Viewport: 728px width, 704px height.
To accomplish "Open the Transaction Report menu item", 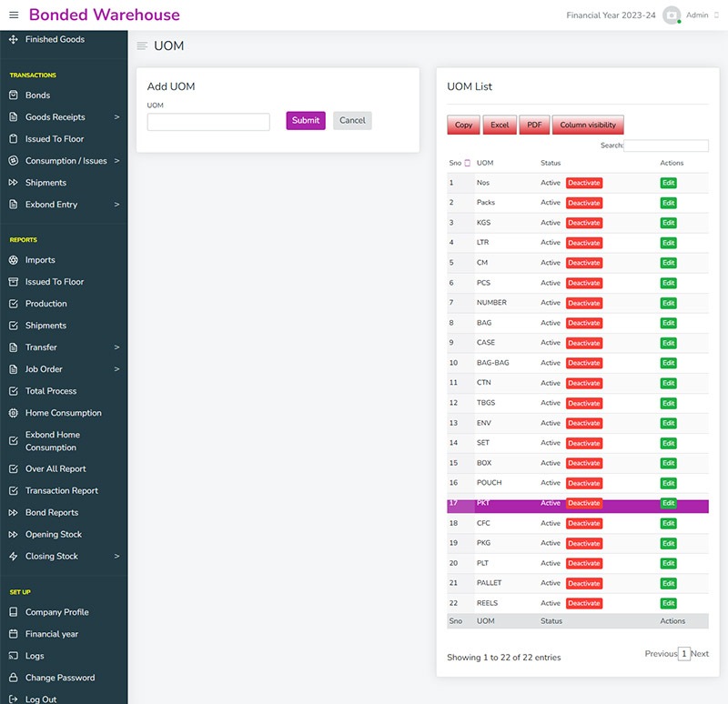I will [61, 491].
